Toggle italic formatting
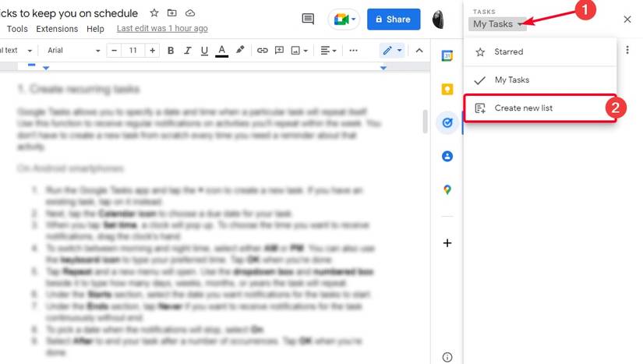Viewport: 643px width, 364px height. (187, 51)
